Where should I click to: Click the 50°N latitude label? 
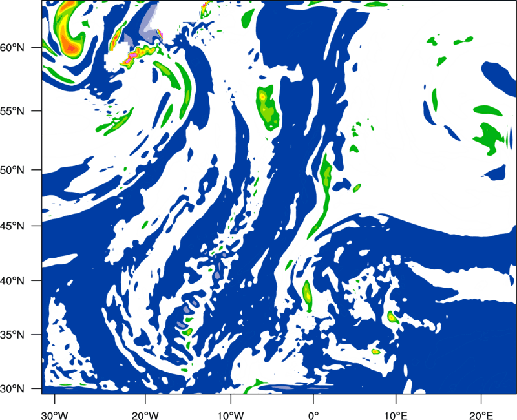tap(12, 170)
